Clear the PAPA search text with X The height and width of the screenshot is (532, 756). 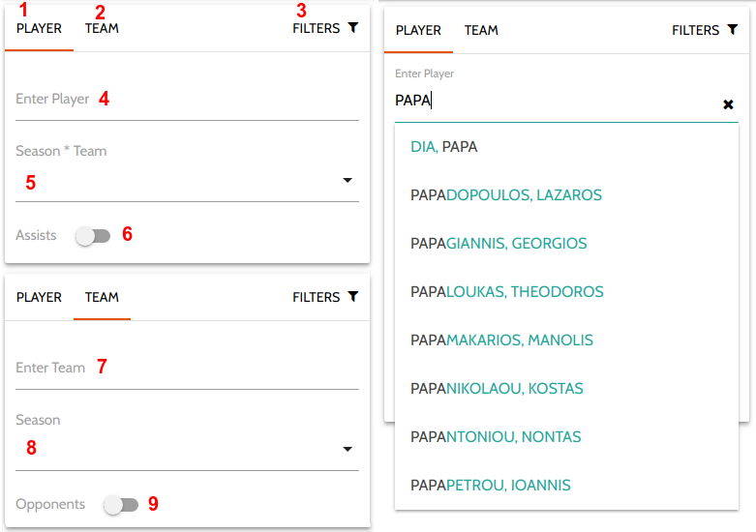[728, 104]
